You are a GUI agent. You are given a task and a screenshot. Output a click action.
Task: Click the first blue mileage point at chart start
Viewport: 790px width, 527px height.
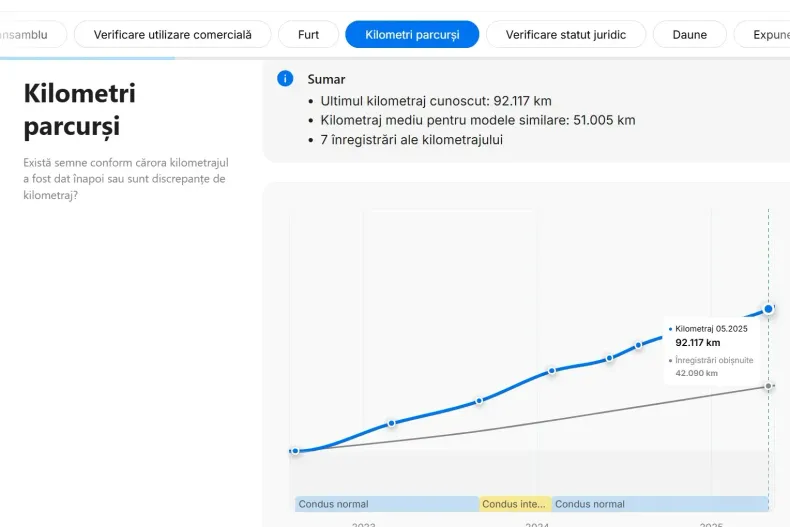coord(295,451)
